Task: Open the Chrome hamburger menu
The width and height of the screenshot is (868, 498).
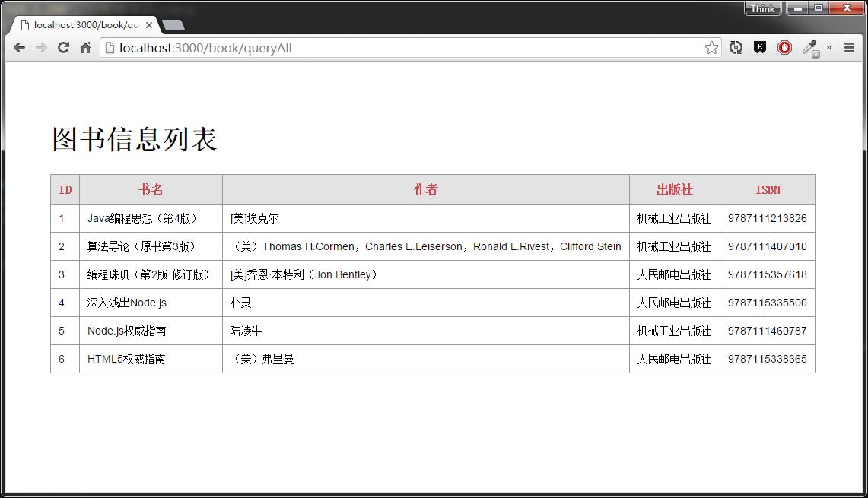Action: pos(850,47)
